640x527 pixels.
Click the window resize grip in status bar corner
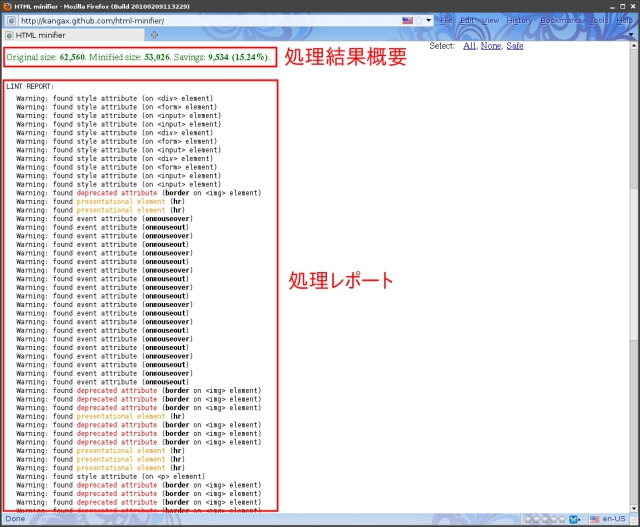coord(634,520)
